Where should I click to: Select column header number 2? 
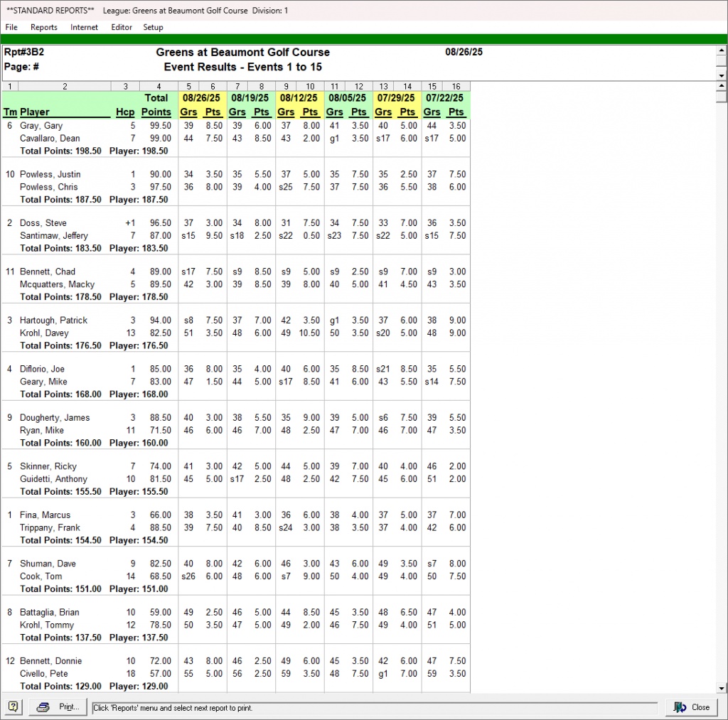click(65, 87)
